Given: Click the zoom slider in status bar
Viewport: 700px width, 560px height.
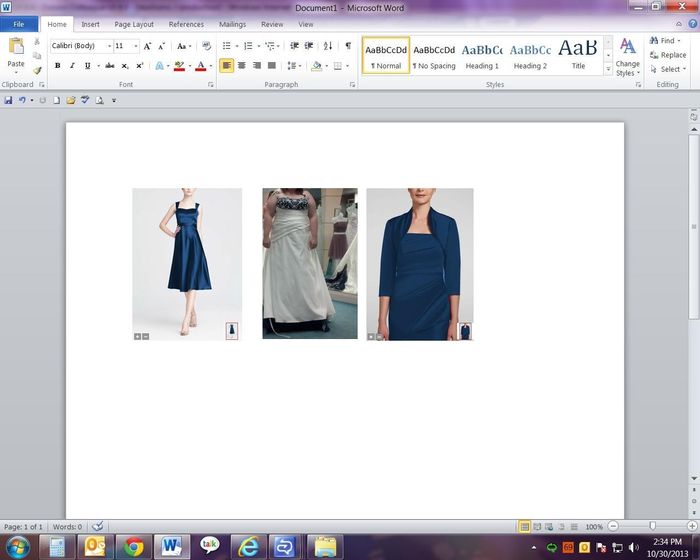Looking at the screenshot, I should coord(652,526).
